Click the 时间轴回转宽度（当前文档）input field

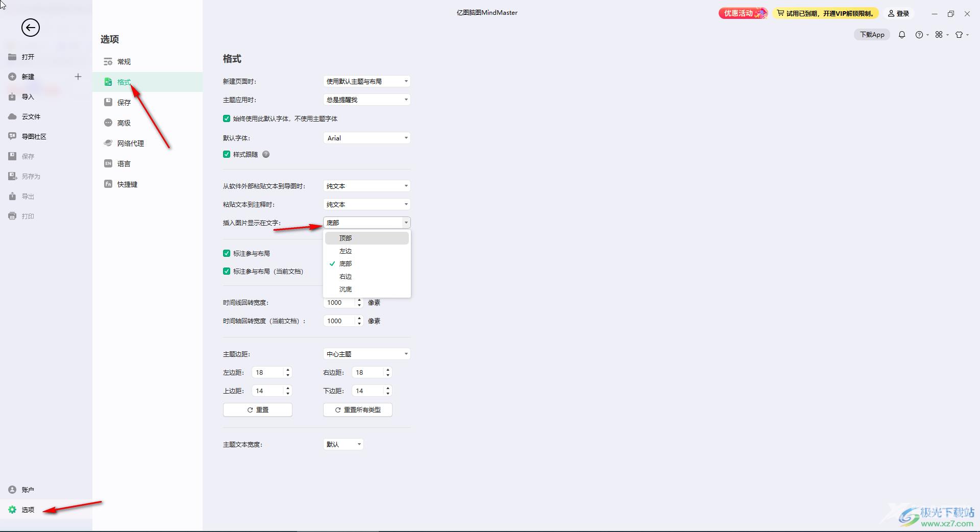[339, 321]
